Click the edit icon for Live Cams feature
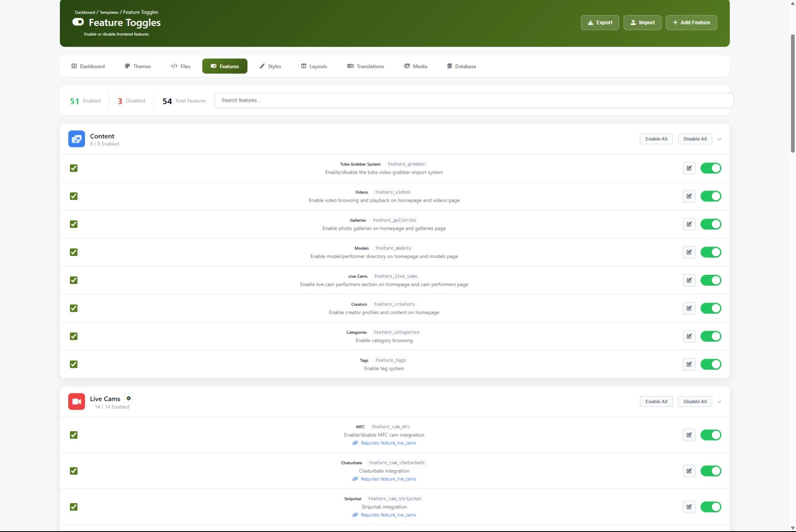This screenshot has width=796, height=532. tap(689, 280)
